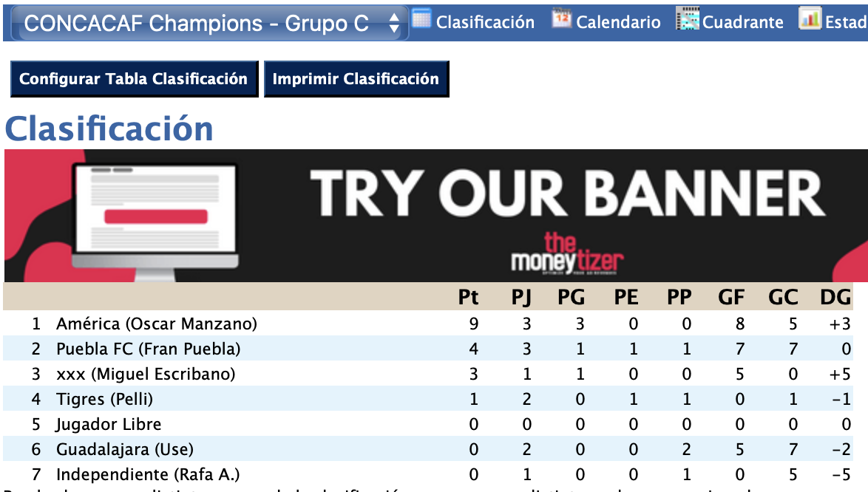Go to the Calendario menu item

(618, 22)
